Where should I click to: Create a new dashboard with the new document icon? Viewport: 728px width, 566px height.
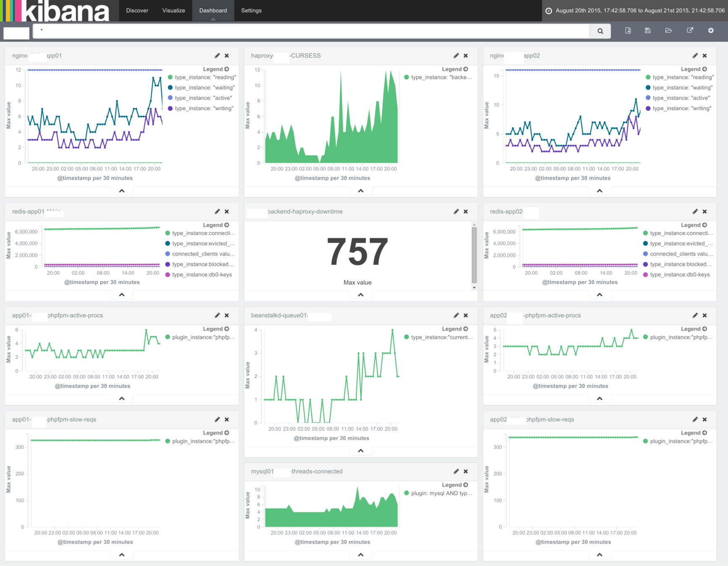(628, 30)
